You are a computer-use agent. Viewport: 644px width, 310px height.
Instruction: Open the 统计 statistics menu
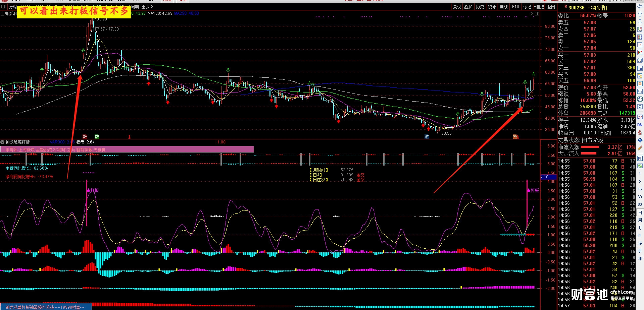click(x=492, y=7)
